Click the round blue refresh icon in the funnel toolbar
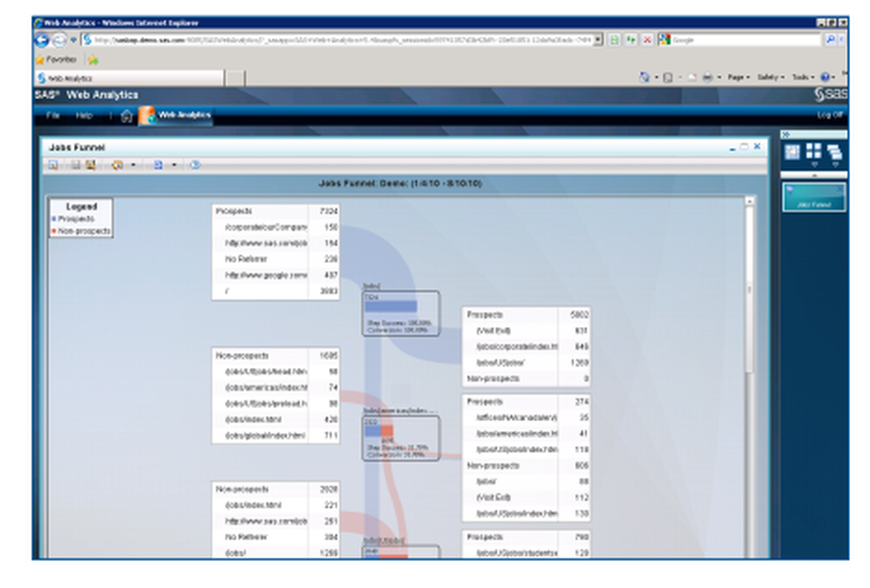Image resolution: width=870 pixels, height=588 pixels. (x=195, y=164)
